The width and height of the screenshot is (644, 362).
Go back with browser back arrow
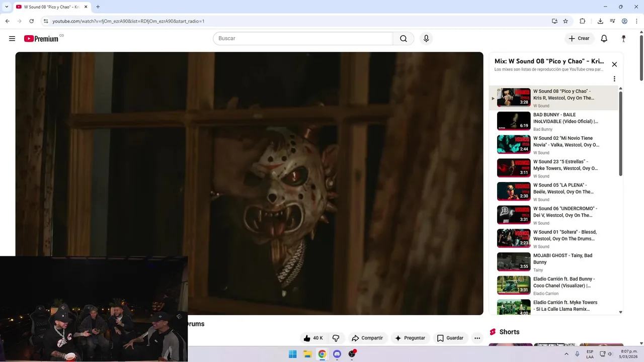click(x=7, y=21)
